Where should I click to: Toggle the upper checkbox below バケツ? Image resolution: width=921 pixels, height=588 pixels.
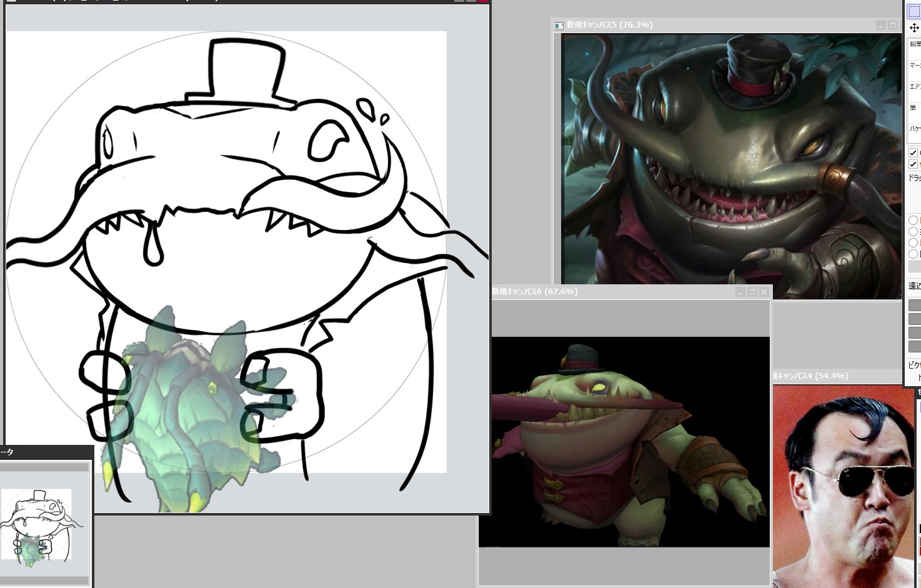pos(913,152)
